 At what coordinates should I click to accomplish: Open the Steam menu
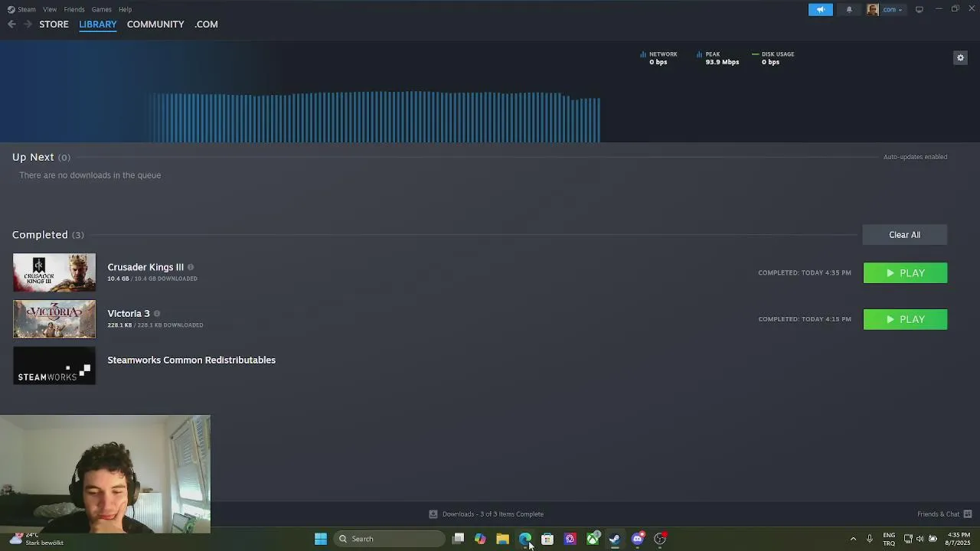(21, 9)
